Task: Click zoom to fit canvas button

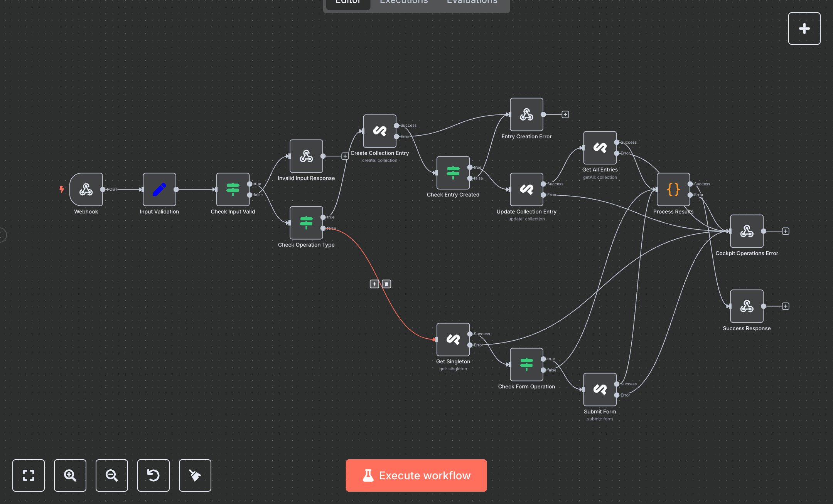Action: pos(29,475)
